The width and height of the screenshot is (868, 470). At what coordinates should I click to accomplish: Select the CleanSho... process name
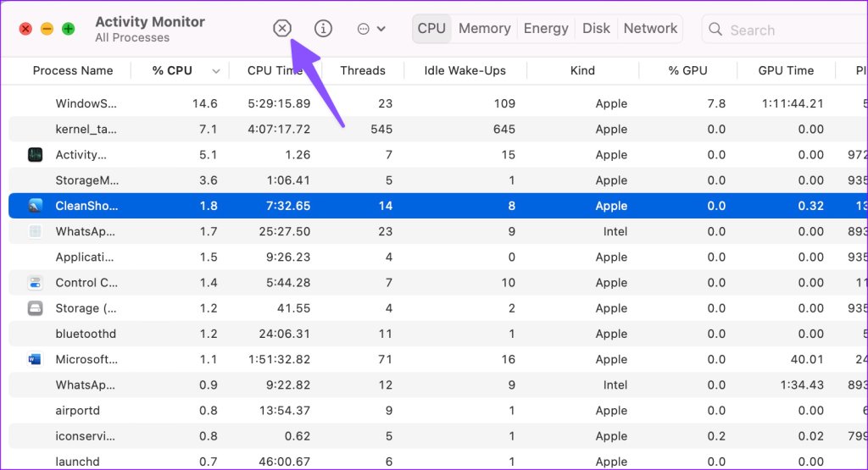(x=86, y=206)
